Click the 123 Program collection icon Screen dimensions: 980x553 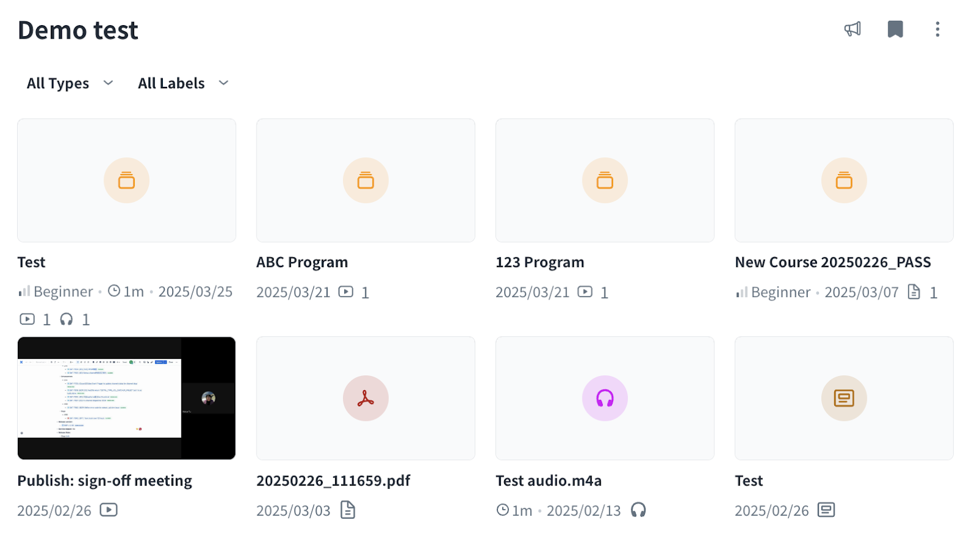tap(605, 181)
